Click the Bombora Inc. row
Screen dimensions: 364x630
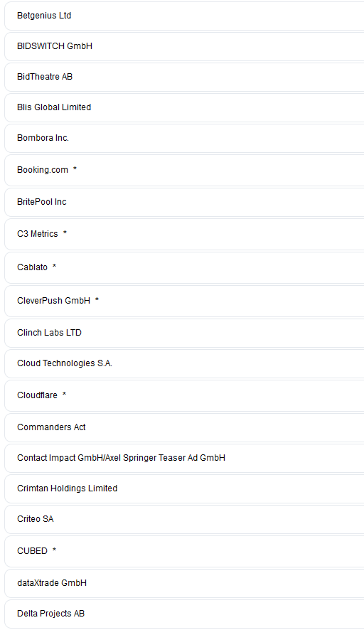184,138
